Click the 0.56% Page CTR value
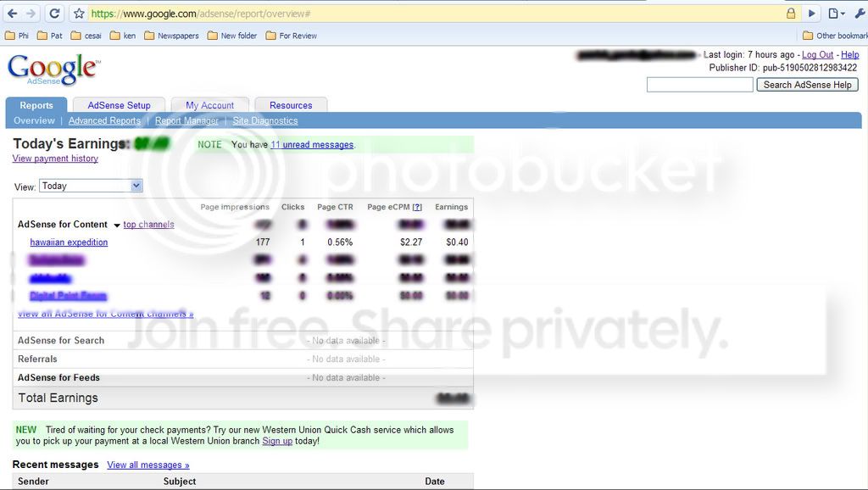 [x=340, y=242]
